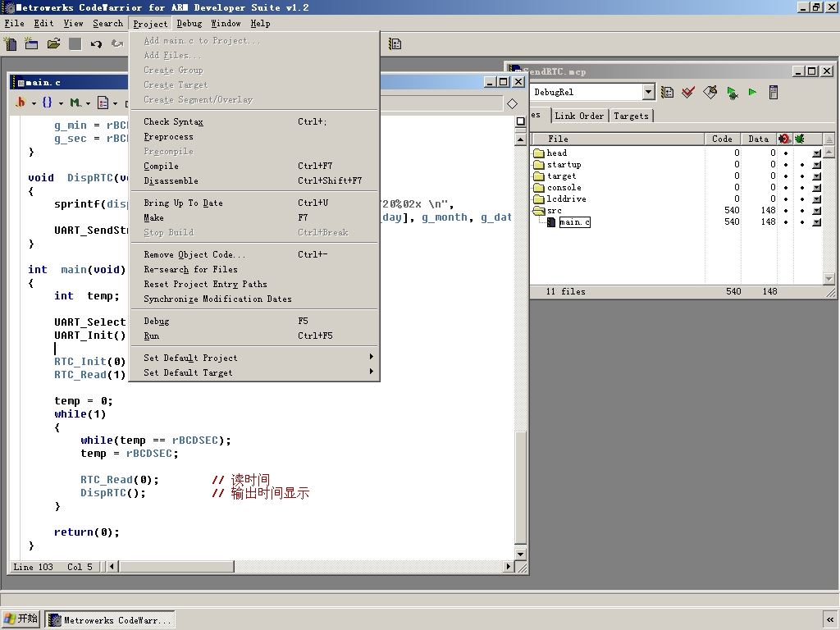Image resolution: width=840 pixels, height=630 pixels.
Task: Click the document settings icon in the editor toolbar
Action: (103, 102)
